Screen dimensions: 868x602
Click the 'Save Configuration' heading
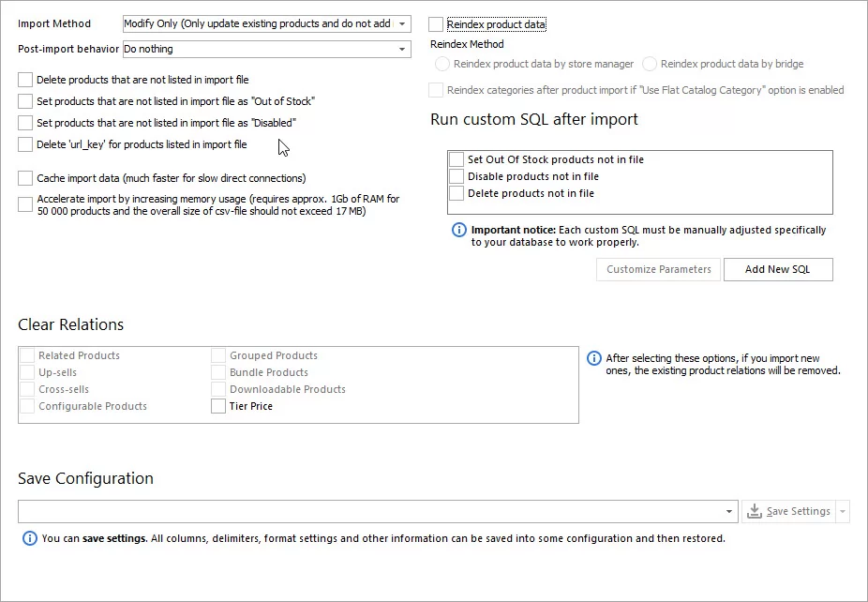coord(86,478)
